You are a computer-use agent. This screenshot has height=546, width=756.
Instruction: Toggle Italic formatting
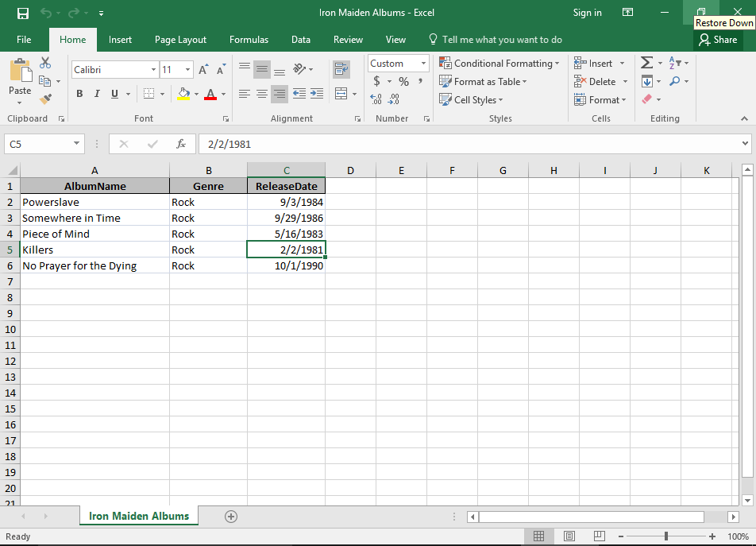pos(97,94)
